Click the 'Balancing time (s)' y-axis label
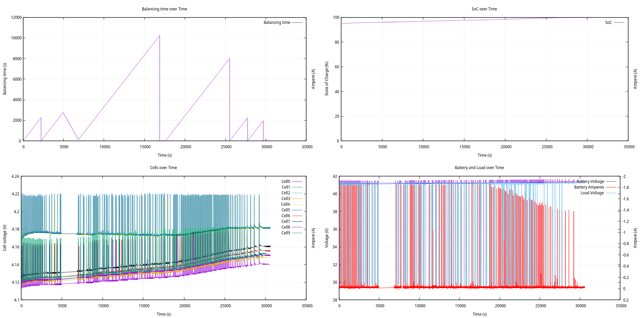Image resolution: width=644 pixels, height=318 pixels. (x=5, y=79)
